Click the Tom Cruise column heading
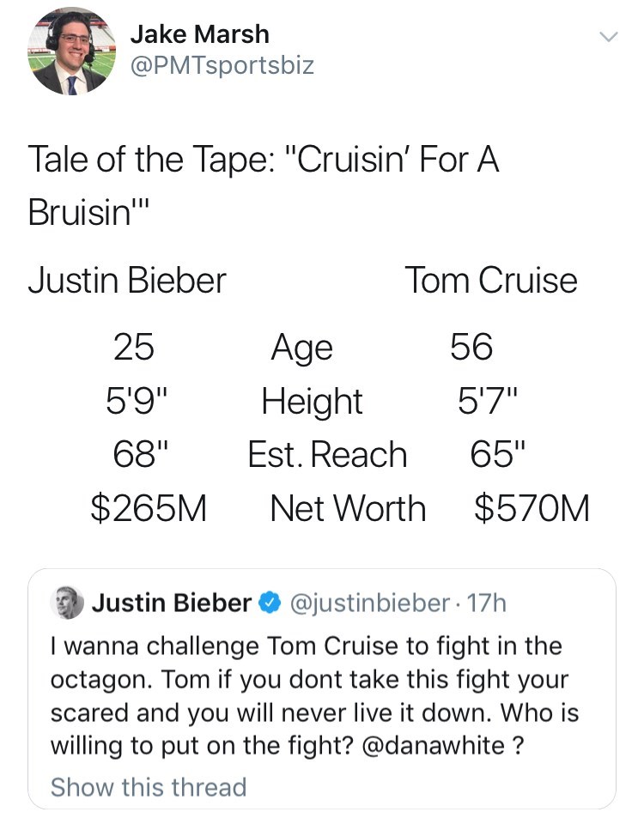This screenshot has height=818, width=644. [491, 280]
